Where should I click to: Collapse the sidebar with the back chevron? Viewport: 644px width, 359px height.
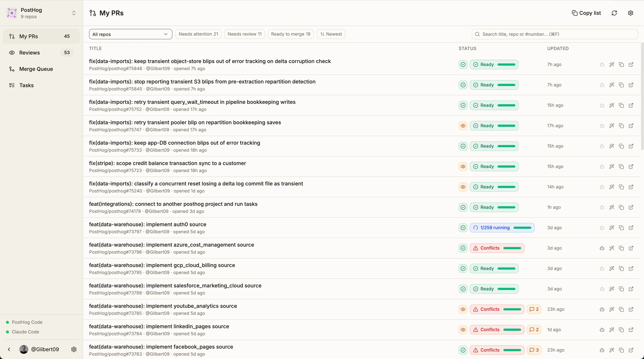9,349
